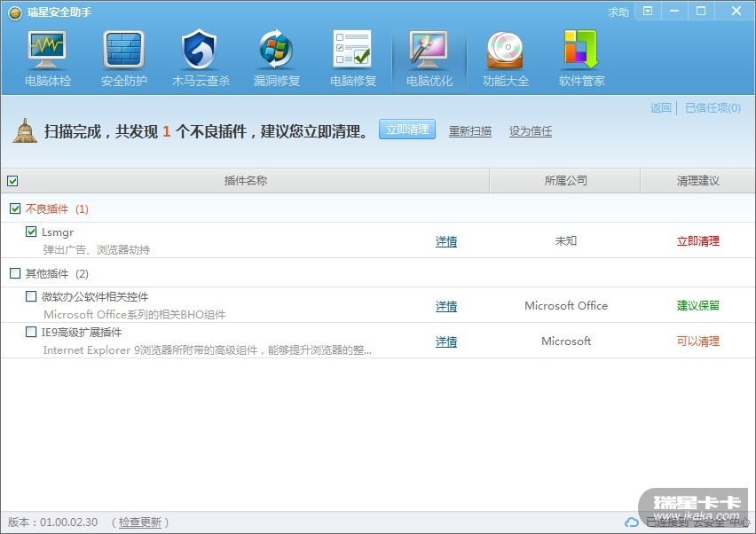The height and width of the screenshot is (534, 756).
Task: Click 可以清理 suggestion for IE9 plugin
Action: pos(697,342)
